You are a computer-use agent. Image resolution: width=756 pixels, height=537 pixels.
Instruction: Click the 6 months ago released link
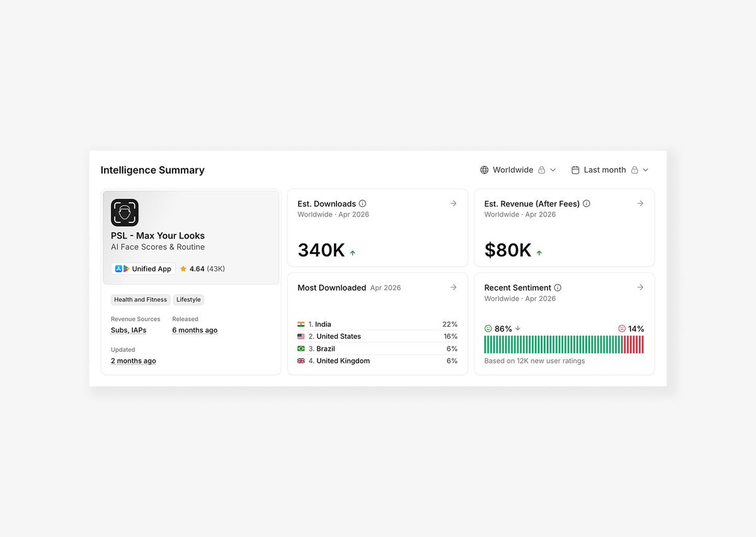[x=195, y=331]
